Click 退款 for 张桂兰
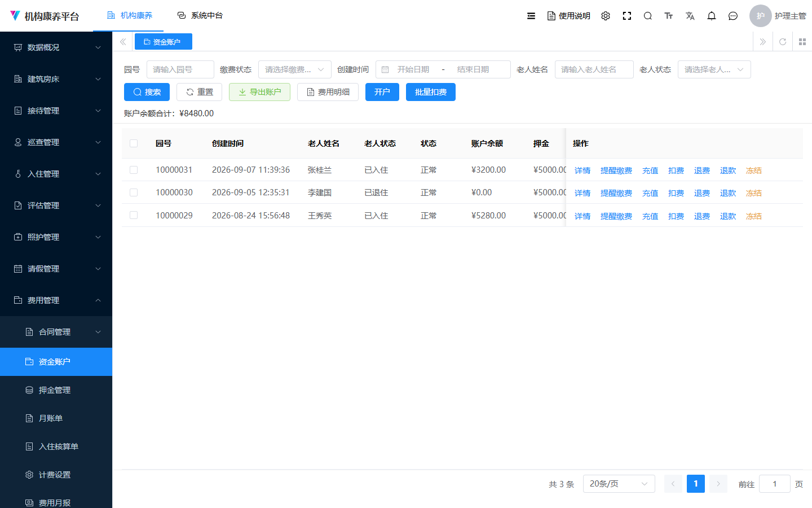812x508 pixels. [728, 170]
